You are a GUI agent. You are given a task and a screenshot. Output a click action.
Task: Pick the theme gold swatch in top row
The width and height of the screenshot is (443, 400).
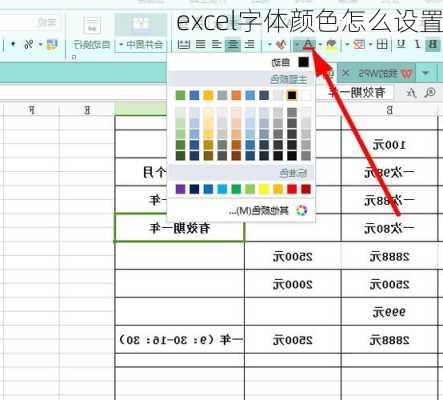click(208, 96)
